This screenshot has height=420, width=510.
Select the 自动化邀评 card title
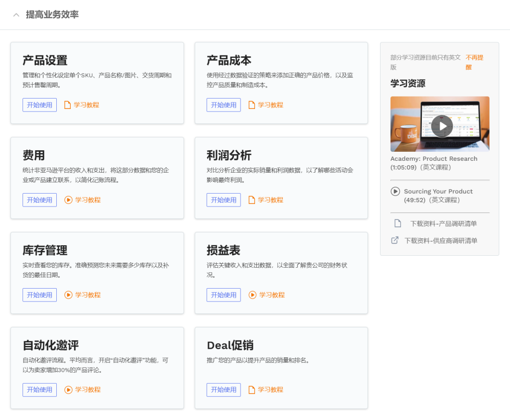51,345
